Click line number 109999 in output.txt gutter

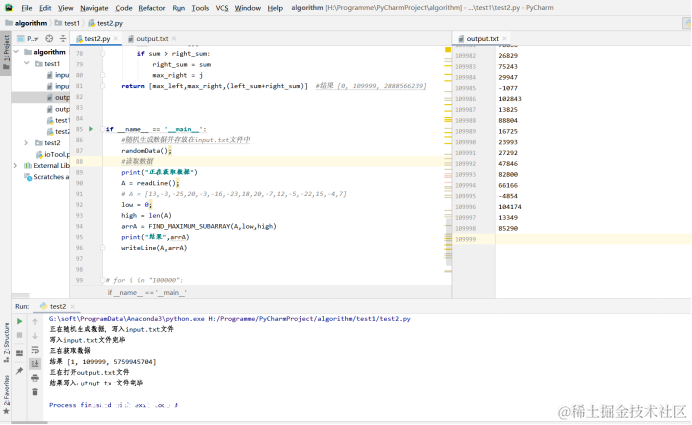466,239
